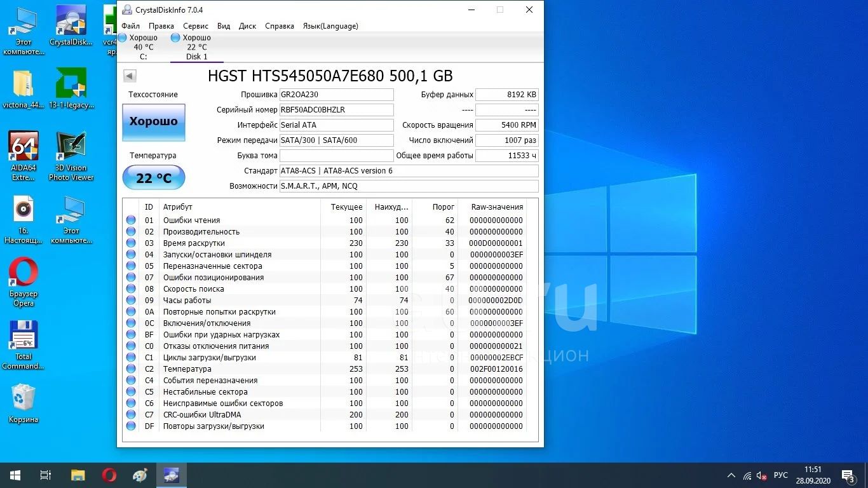Open the Правка menu

click(x=161, y=26)
